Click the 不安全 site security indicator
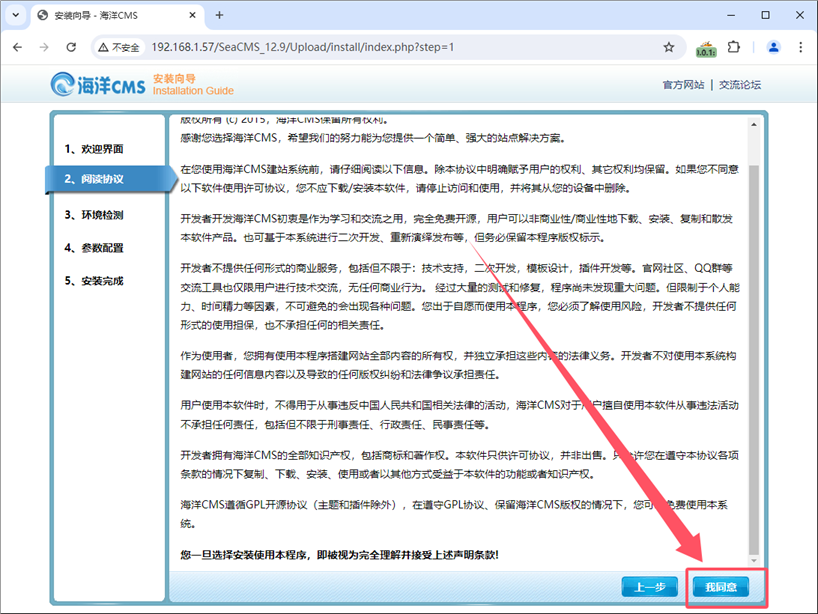The width and height of the screenshot is (818, 614). [119, 47]
